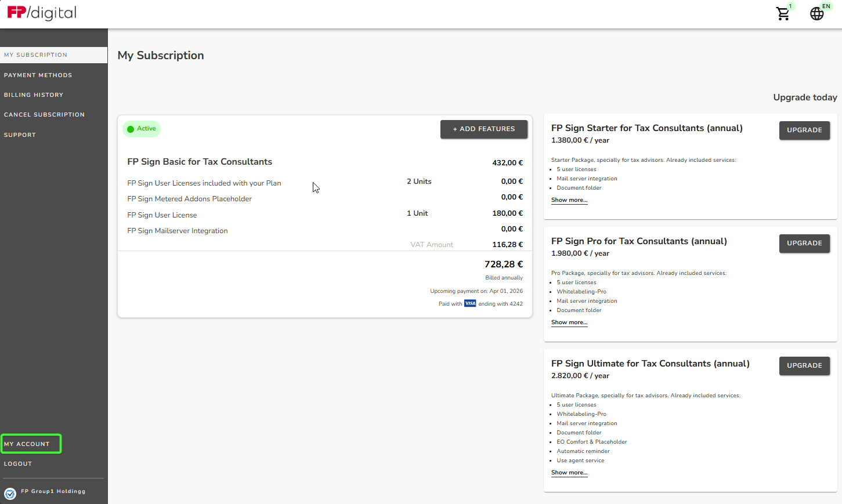Expand Show more for Ultimate package

569,473
